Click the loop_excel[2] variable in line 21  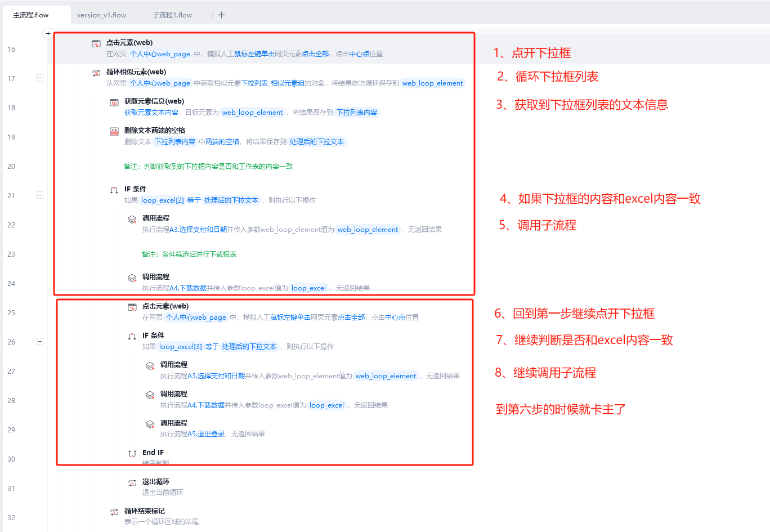click(163, 200)
